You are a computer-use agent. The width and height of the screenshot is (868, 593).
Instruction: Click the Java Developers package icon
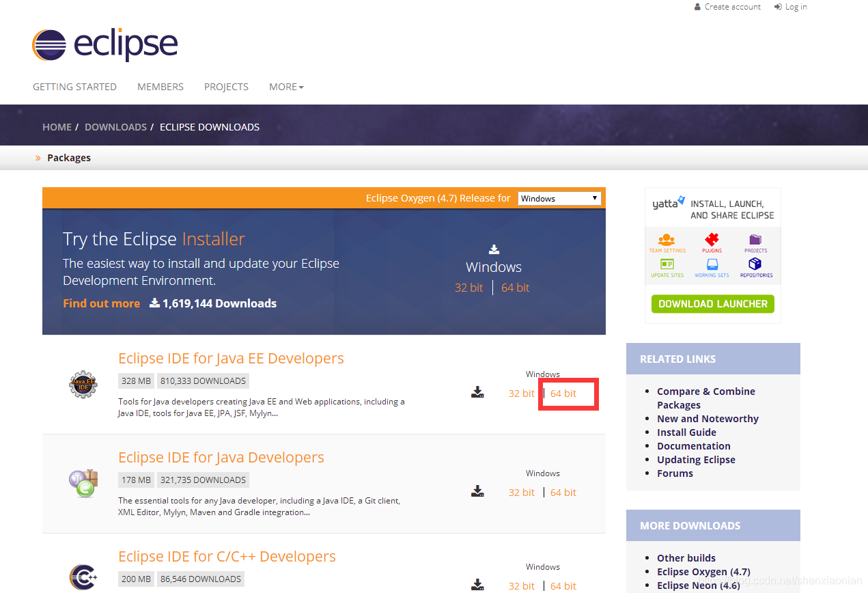83,483
